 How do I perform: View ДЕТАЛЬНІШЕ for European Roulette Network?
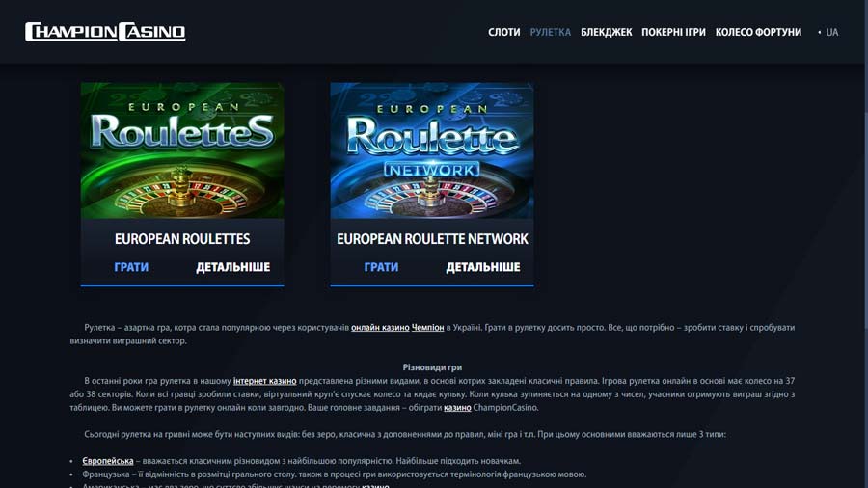pyautogui.click(x=483, y=267)
